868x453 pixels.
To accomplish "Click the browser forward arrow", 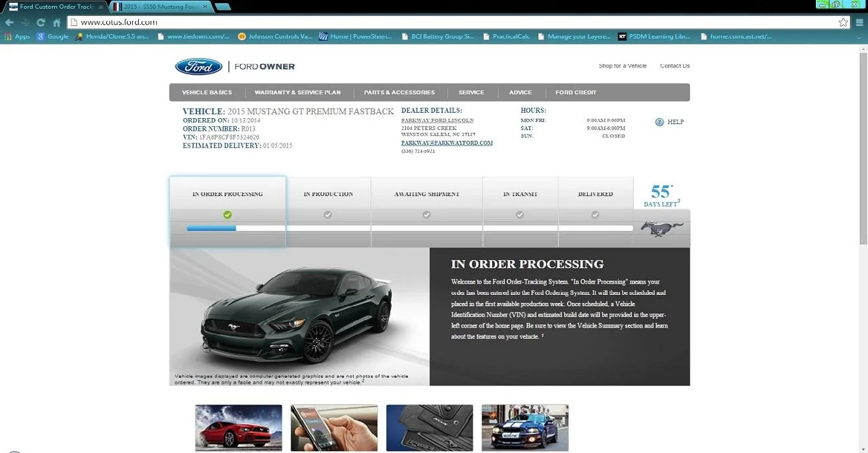I will click(x=25, y=22).
